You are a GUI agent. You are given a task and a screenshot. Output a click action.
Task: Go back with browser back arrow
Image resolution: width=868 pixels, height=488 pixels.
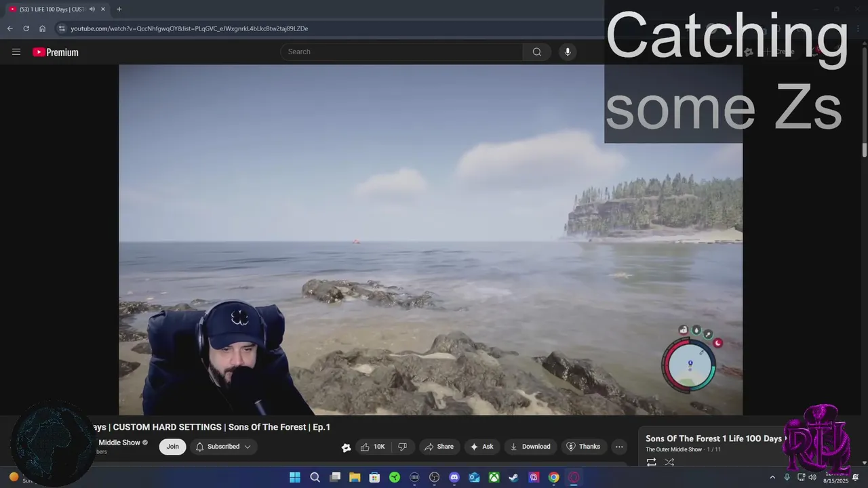point(9,28)
